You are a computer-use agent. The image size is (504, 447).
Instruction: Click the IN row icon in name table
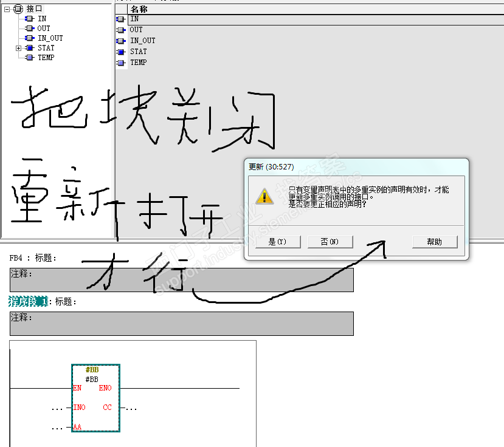[x=121, y=19]
